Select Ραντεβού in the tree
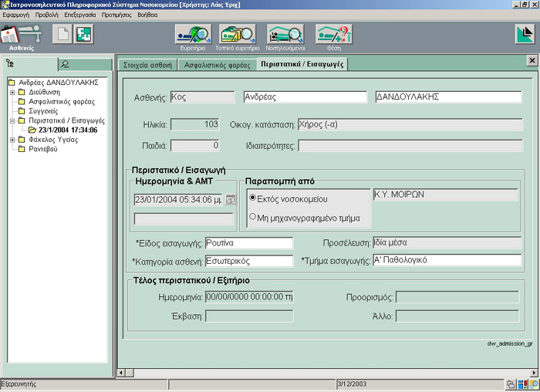The height and width of the screenshot is (392, 540). click(43, 149)
